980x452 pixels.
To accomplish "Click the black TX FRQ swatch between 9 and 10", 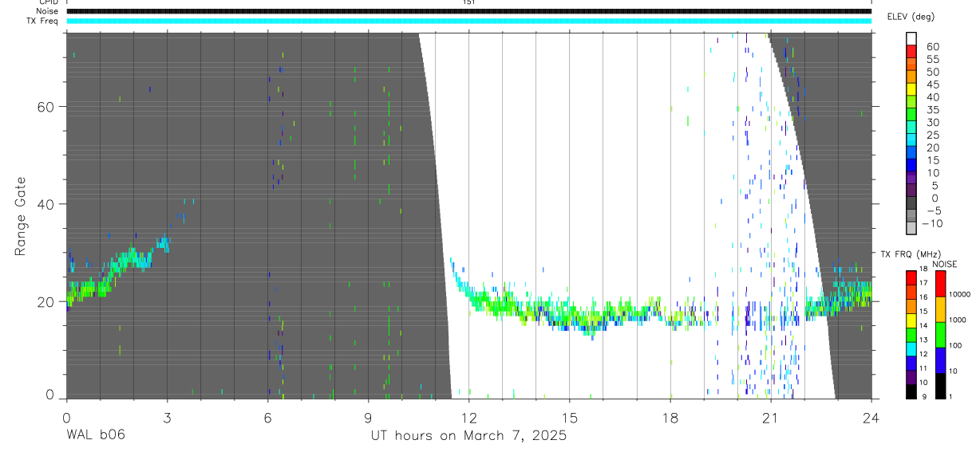I will [x=911, y=391].
